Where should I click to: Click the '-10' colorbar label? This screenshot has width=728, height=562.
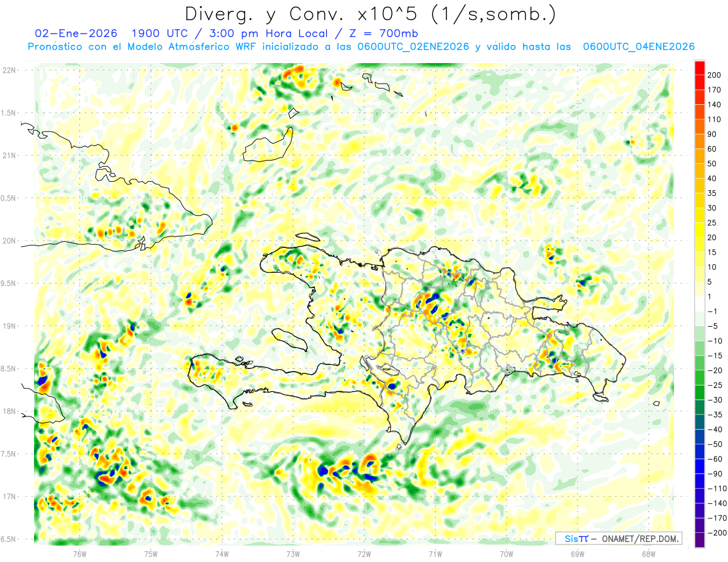pos(714,341)
